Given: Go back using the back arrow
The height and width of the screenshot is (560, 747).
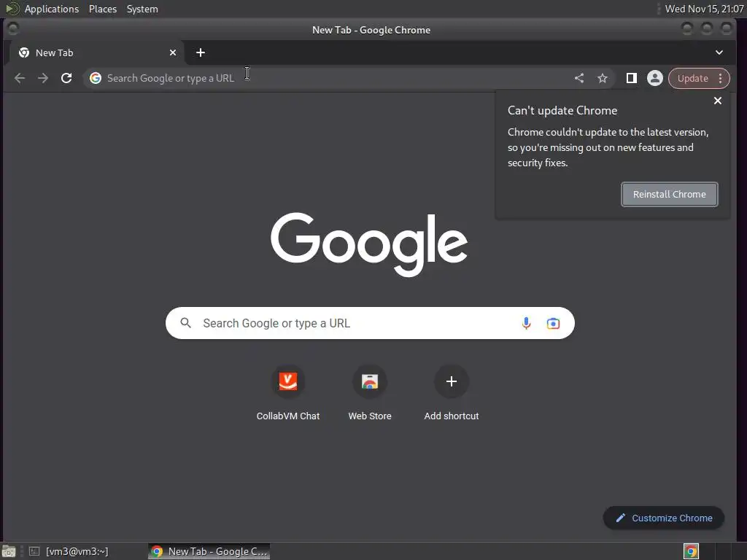Looking at the screenshot, I should [x=20, y=78].
